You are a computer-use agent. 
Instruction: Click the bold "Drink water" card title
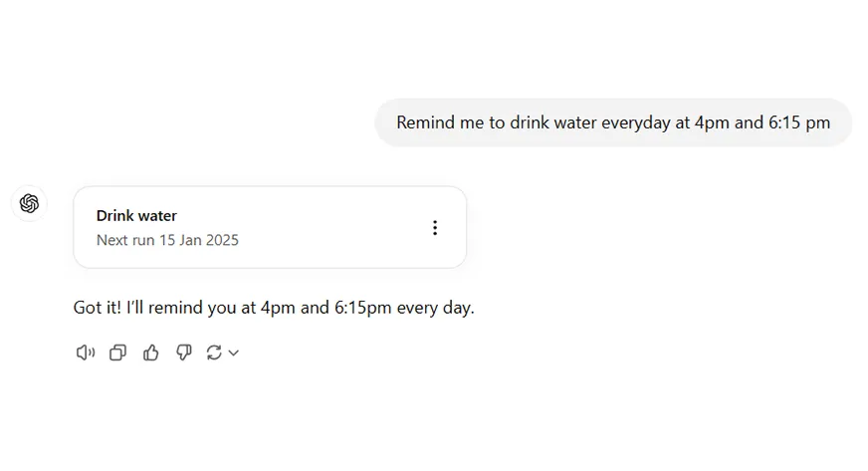(x=136, y=215)
